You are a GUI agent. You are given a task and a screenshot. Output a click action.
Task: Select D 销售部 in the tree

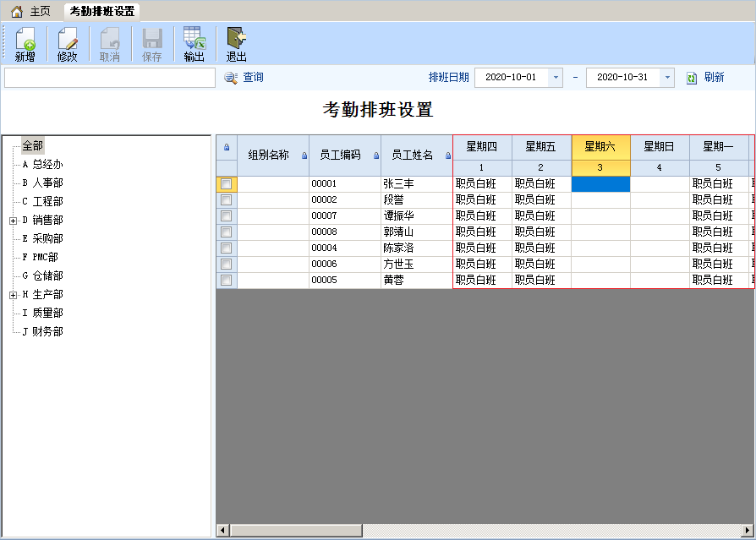pyautogui.click(x=42, y=221)
